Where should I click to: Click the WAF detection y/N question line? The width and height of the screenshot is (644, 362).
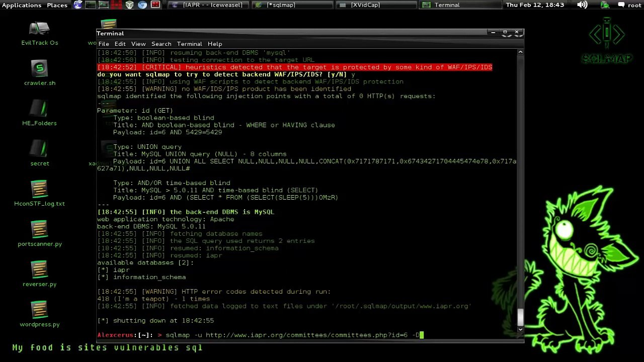pos(226,74)
